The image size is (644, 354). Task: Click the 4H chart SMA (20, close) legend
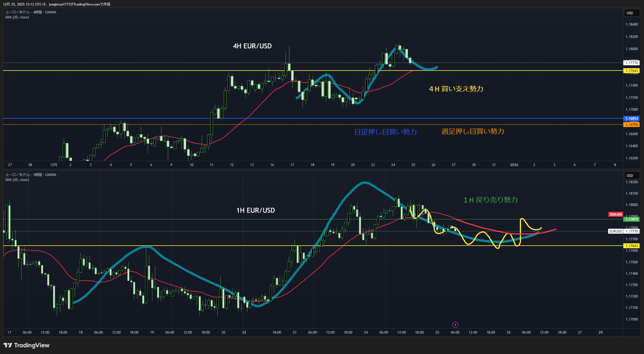coord(17,17)
